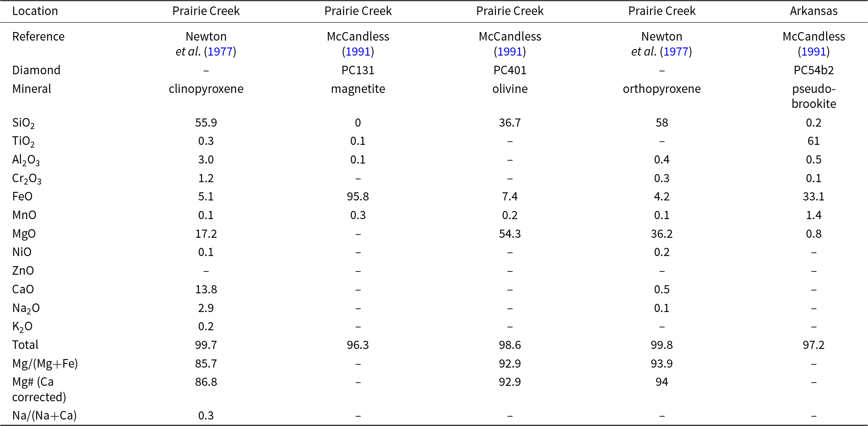Follow the 1991 reference link above PC54b2
The image size is (868, 426).
[814, 52]
